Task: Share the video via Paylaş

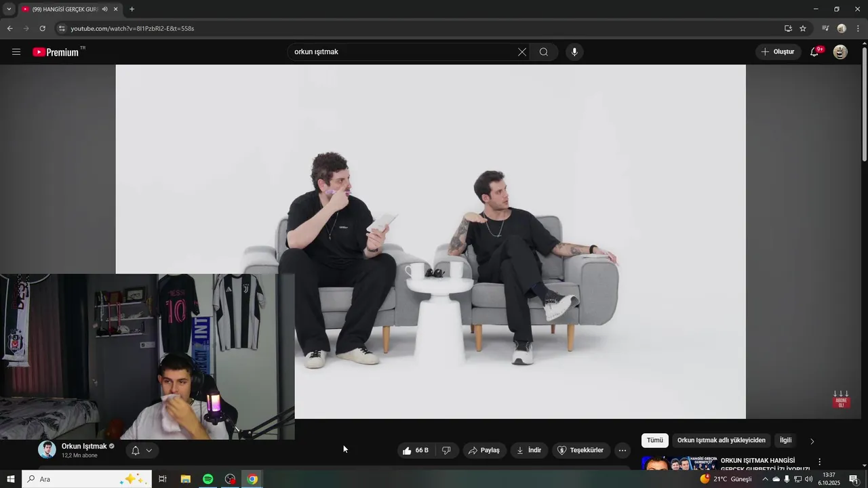Action: point(484,450)
